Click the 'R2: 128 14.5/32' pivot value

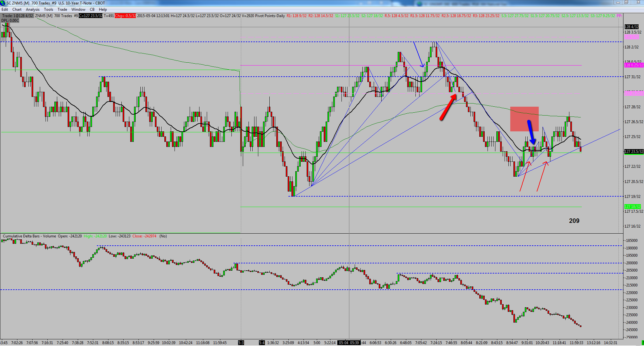tap(321, 16)
